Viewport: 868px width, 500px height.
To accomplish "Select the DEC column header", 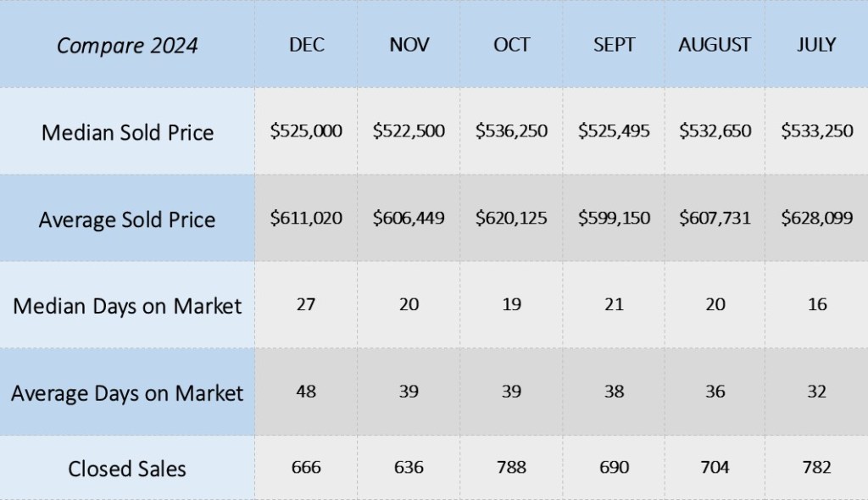I will (x=306, y=44).
